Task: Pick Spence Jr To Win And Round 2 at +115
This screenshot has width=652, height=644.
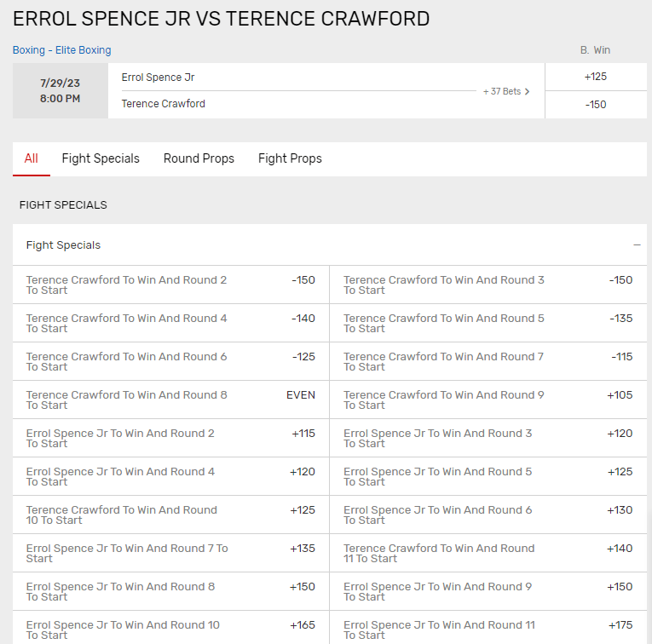Action: [171, 438]
